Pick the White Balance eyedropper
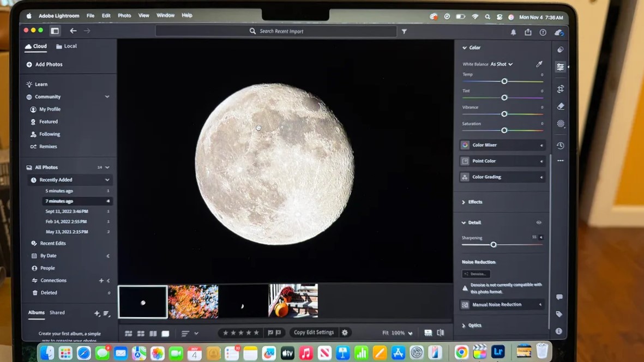 pos(539,64)
